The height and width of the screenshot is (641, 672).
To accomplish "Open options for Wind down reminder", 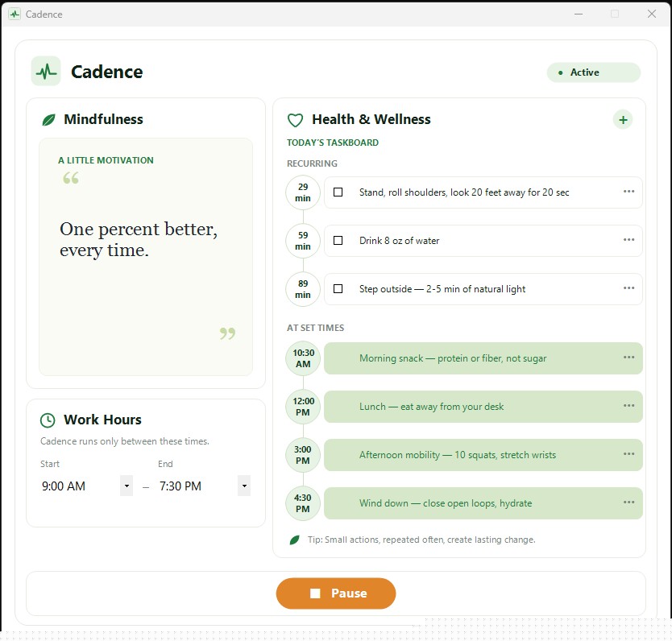I will point(628,502).
